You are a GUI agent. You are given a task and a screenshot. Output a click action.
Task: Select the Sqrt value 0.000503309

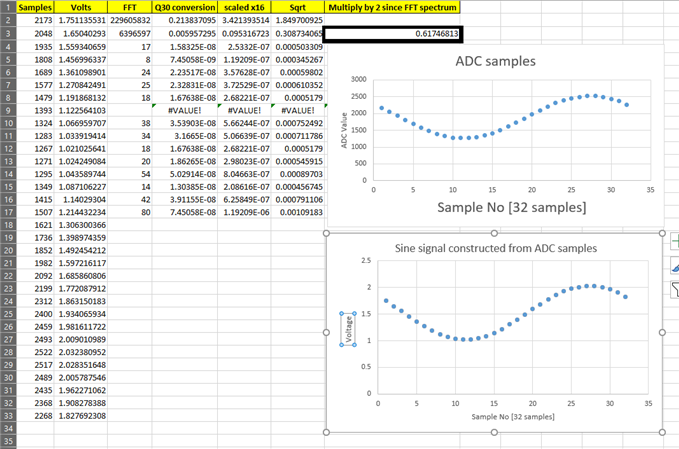pyautogui.click(x=297, y=47)
